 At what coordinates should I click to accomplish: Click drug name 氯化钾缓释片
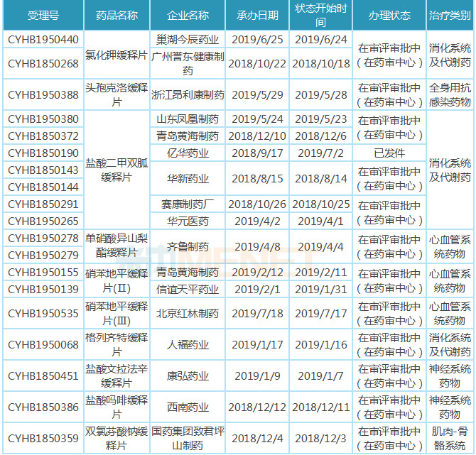click(117, 55)
